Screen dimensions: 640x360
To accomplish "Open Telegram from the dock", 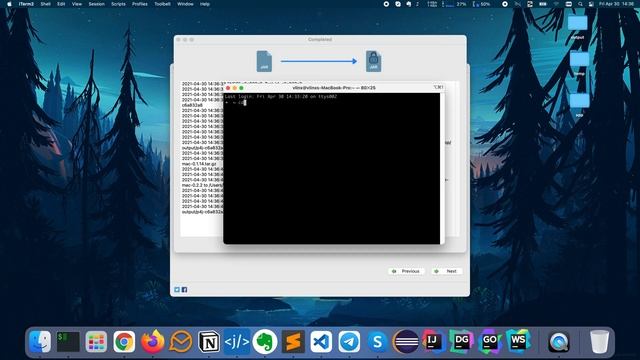I will click(x=349, y=341).
